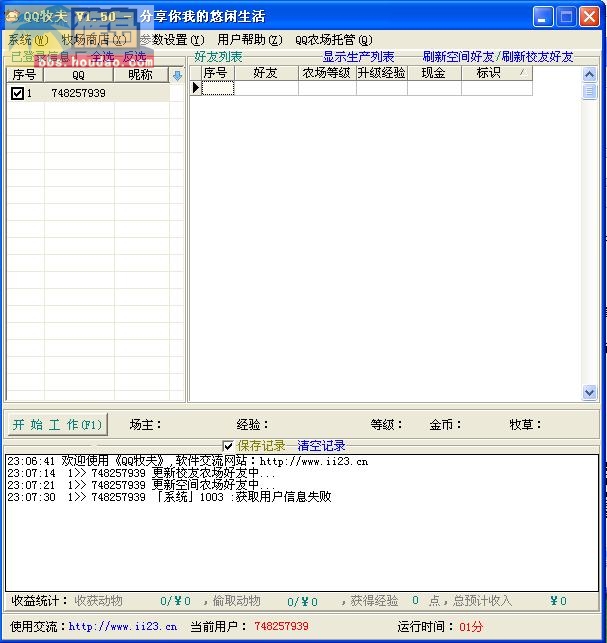Click the 好友 column header
This screenshot has height=643, width=607.
(x=266, y=73)
